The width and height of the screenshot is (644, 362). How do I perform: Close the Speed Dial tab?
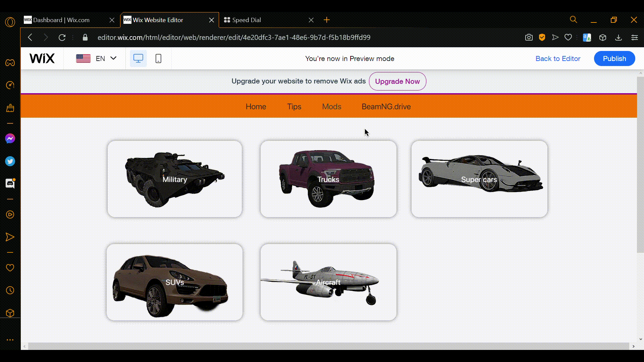tap(311, 20)
